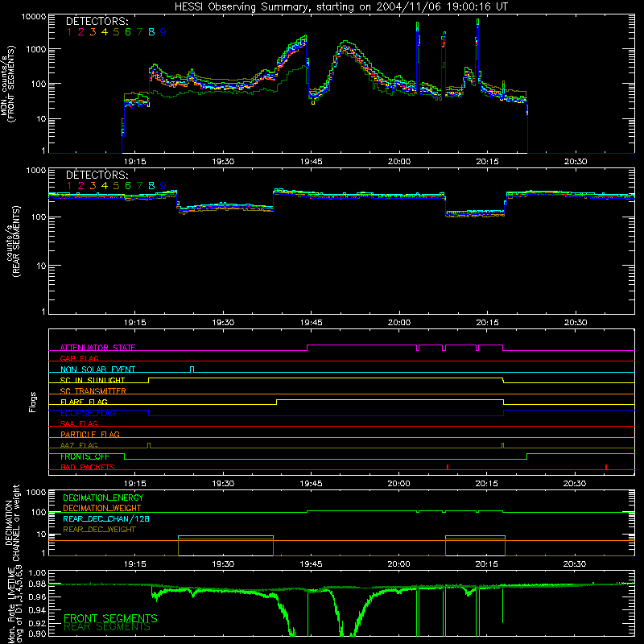Click front segments counts/s y-axis title
Viewport: 644px width, 644px height.
click(8, 84)
